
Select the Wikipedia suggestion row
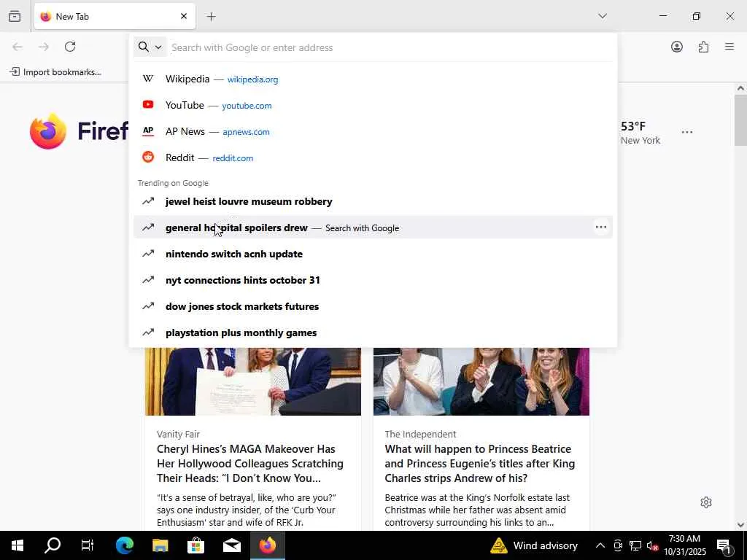click(x=373, y=79)
